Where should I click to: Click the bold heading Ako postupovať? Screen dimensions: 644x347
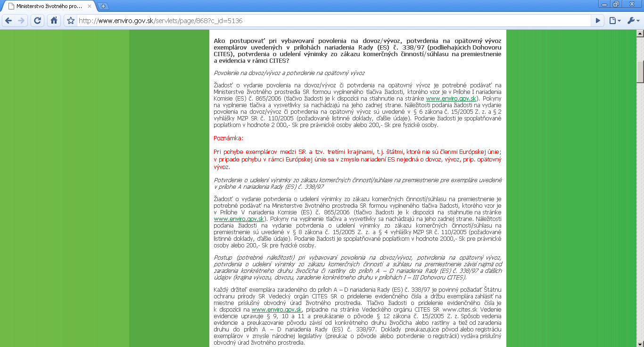point(357,51)
